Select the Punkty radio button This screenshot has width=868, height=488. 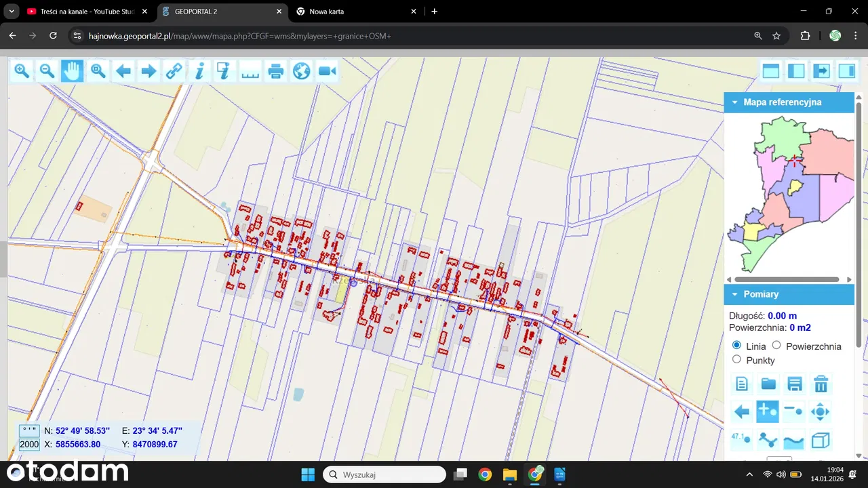(736, 360)
